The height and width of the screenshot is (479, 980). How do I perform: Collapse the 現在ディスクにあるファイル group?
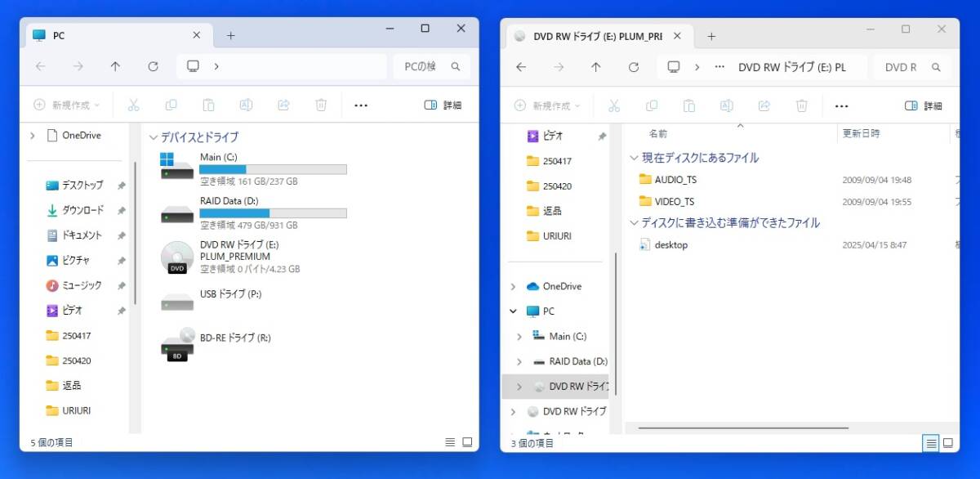click(634, 158)
